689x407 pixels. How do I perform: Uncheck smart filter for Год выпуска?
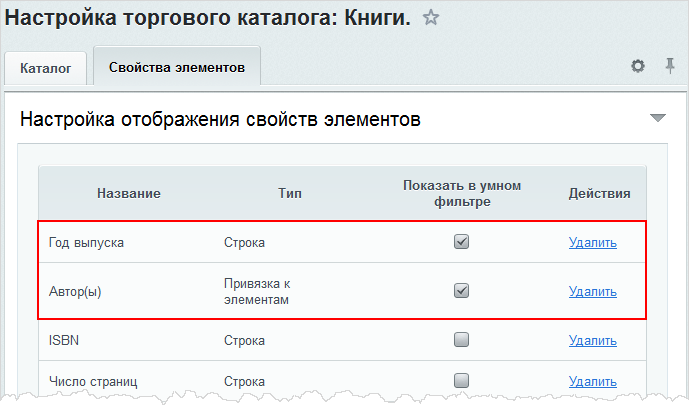point(461,242)
